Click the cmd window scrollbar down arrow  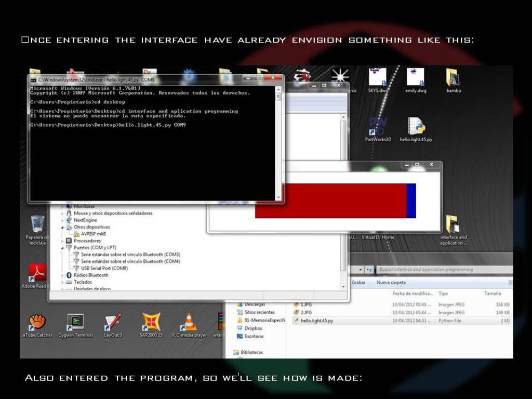(x=278, y=197)
